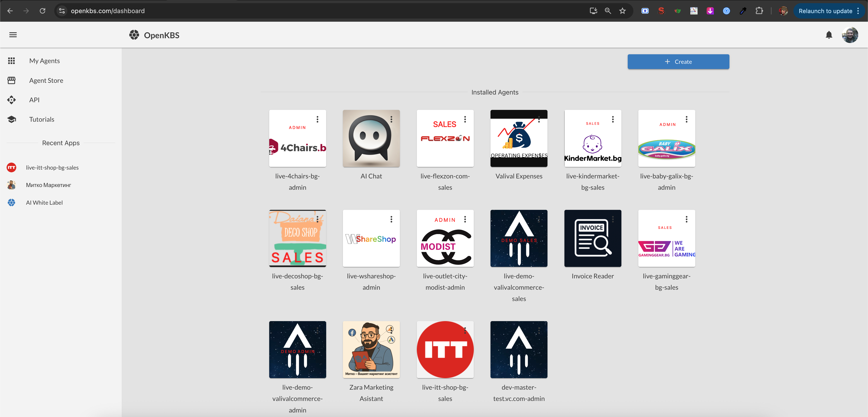
Task: Open recent app live-itt-shop-bg-sales
Action: point(52,168)
